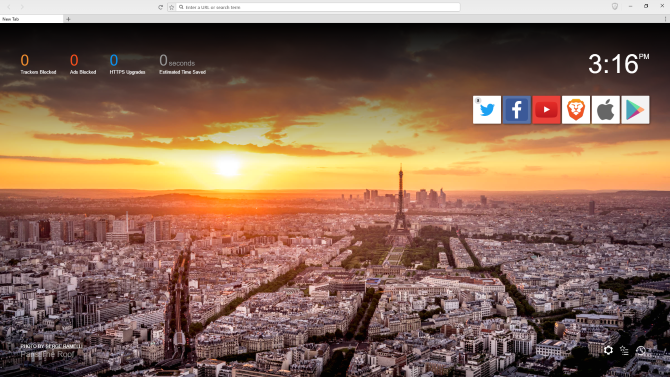This screenshot has height=377, width=670.
Task: Click the Estimated Time Saved stat
Action: [182, 64]
